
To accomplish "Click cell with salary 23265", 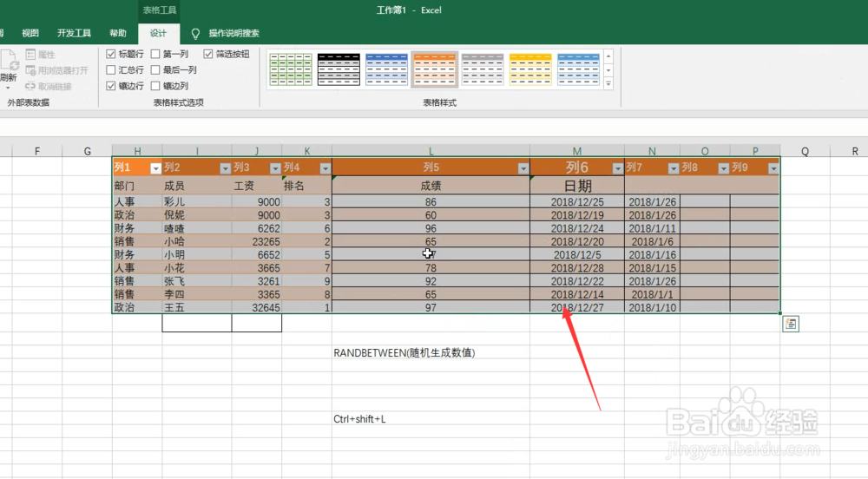I will (257, 242).
